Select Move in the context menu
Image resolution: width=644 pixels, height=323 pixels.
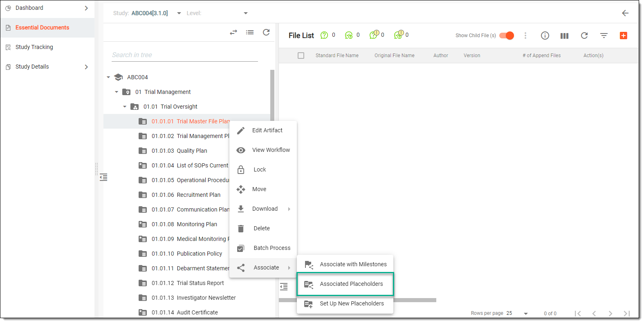click(263, 189)
